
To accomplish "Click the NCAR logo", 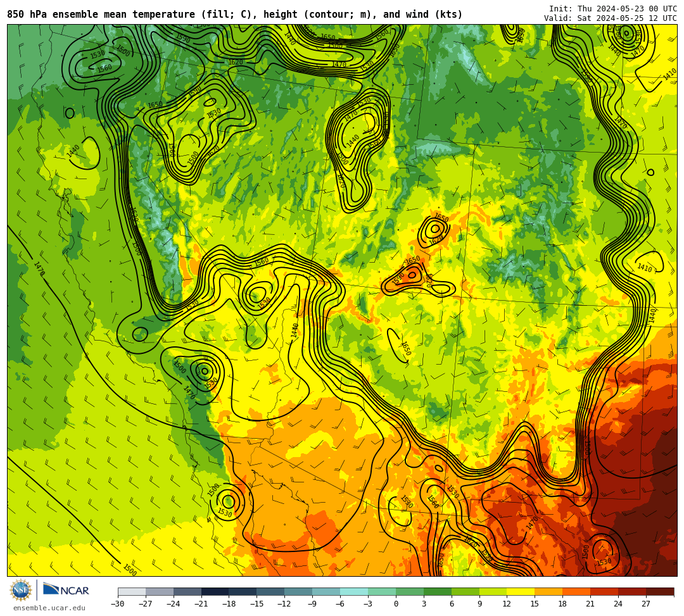I will pyautogui.click(x=66, y=590).
